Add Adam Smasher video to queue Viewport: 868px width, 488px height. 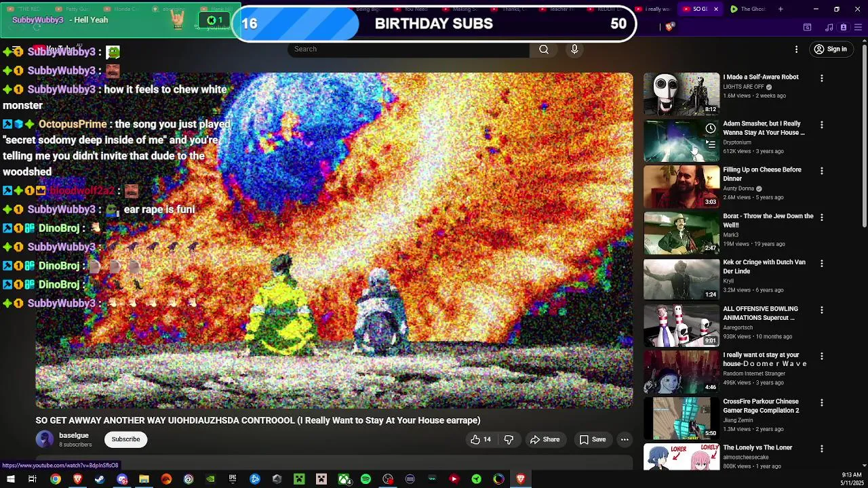(710, 144)
